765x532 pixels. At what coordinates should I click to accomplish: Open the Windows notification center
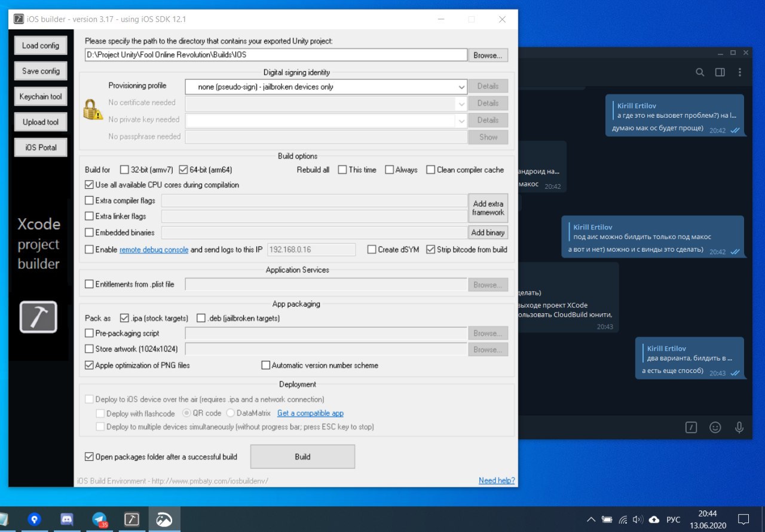click(743, 519)
